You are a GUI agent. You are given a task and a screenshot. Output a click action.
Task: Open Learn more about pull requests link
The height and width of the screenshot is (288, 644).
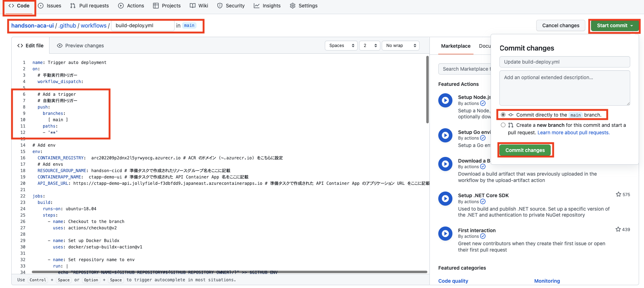click(x=573, y=133)
